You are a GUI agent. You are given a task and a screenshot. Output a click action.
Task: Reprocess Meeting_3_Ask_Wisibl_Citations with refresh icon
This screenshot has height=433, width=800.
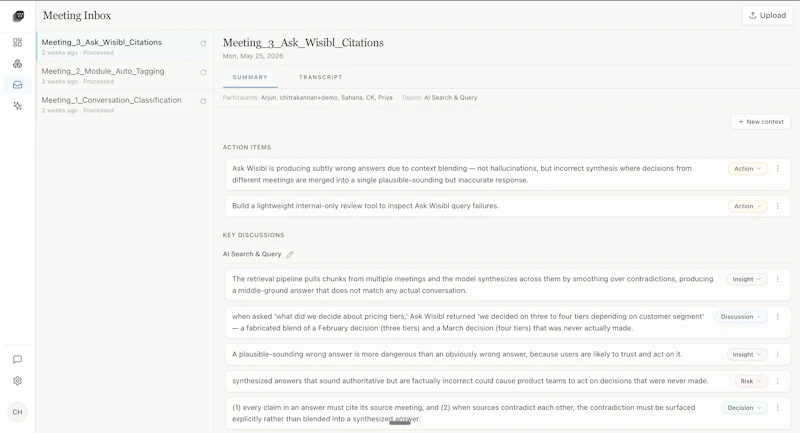(203, 44)
